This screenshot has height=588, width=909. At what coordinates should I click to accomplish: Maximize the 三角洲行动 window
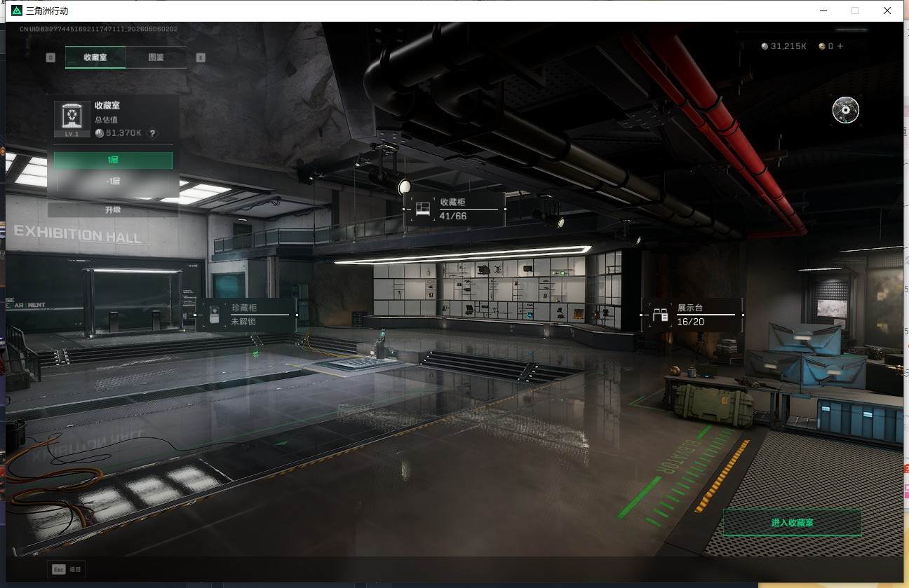(x=854, y=11)
